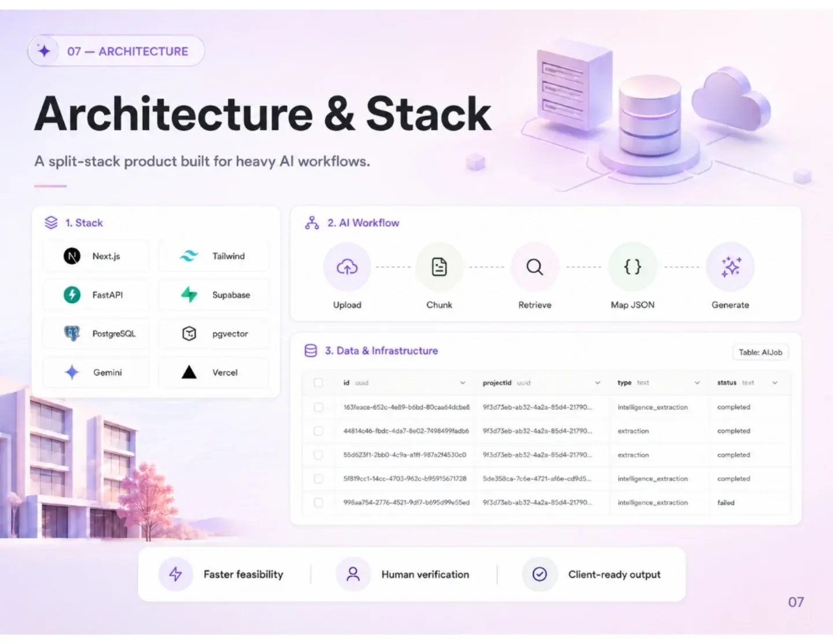Select the Human verification person icon
Viewport: 833px width, 644px height.
(x=353, y=574)
